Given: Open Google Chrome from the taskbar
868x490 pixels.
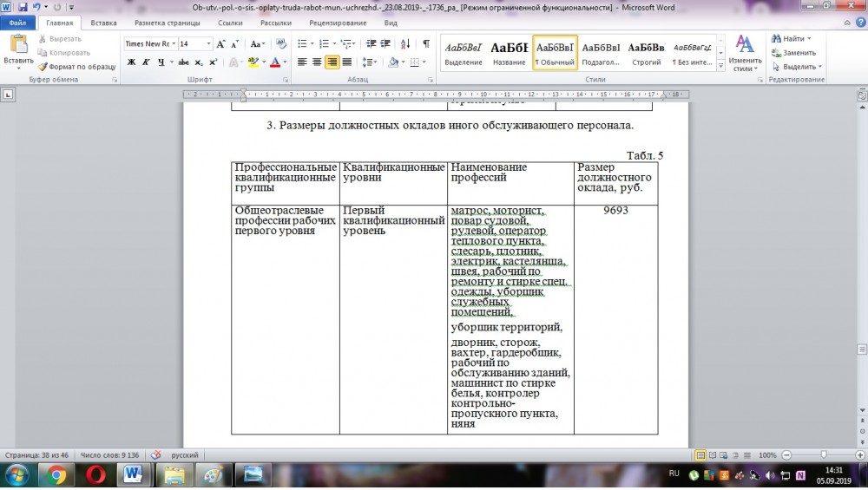Looking at the screenshot, I should 56,474.
